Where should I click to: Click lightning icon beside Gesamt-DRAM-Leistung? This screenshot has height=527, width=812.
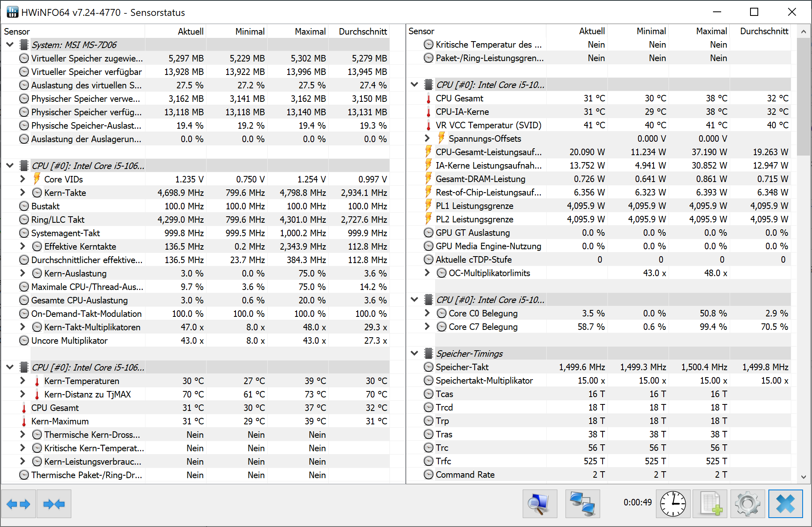click(428, 178)
